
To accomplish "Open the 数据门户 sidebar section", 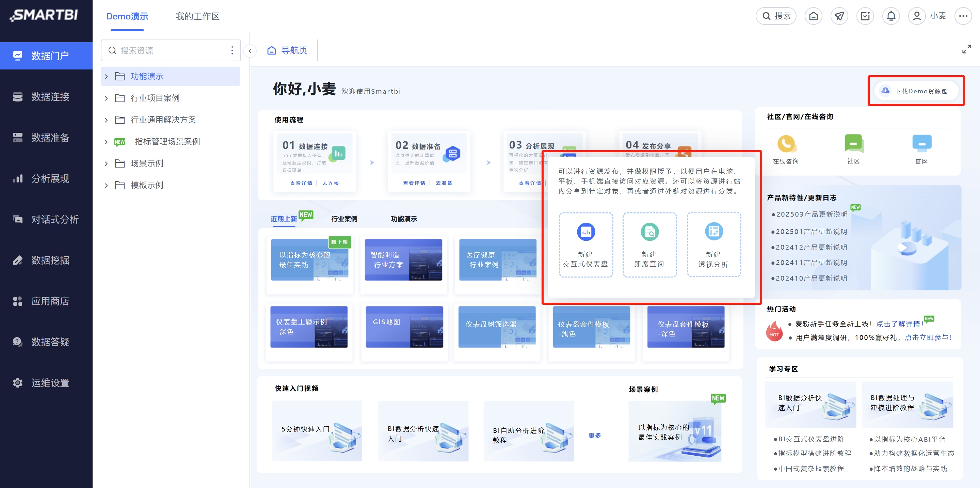I will (46, 56).
